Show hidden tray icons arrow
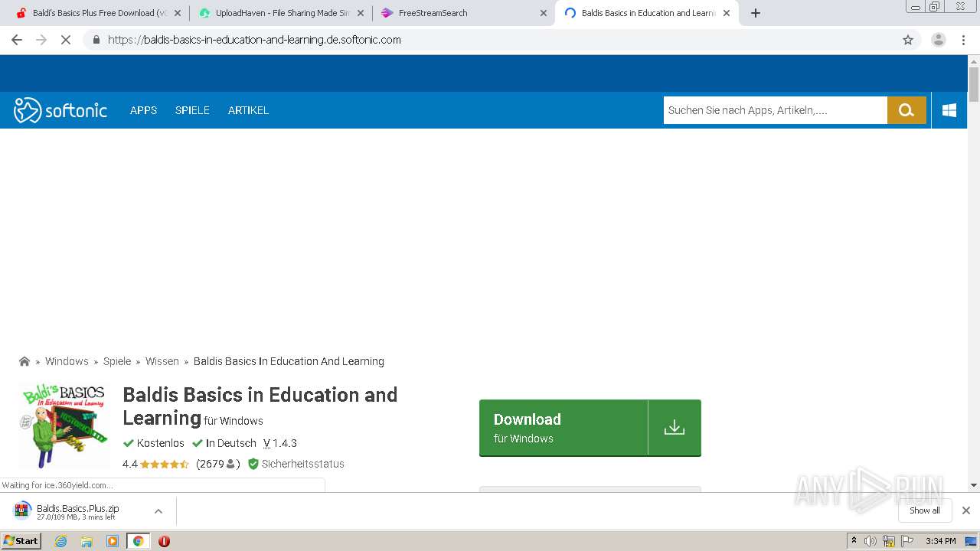Image resolution: width=980 pixels, height=551 pixels. point(854,541)
